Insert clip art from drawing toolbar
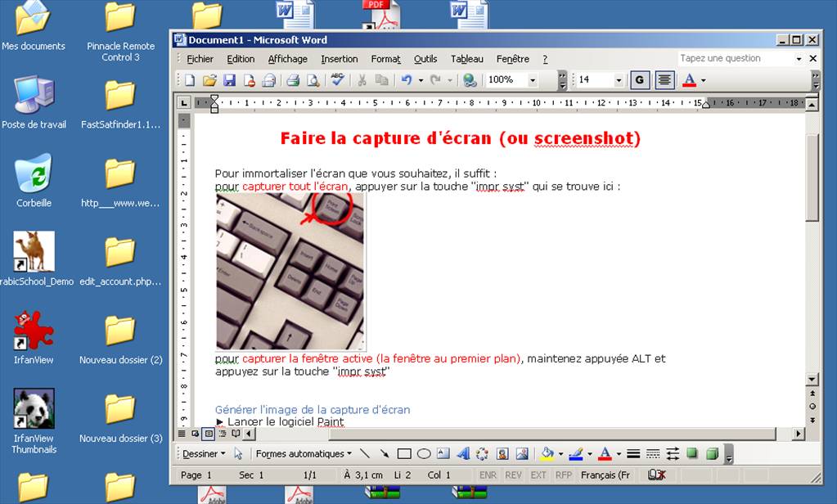837x504 pixels. (x=502, y=454)
